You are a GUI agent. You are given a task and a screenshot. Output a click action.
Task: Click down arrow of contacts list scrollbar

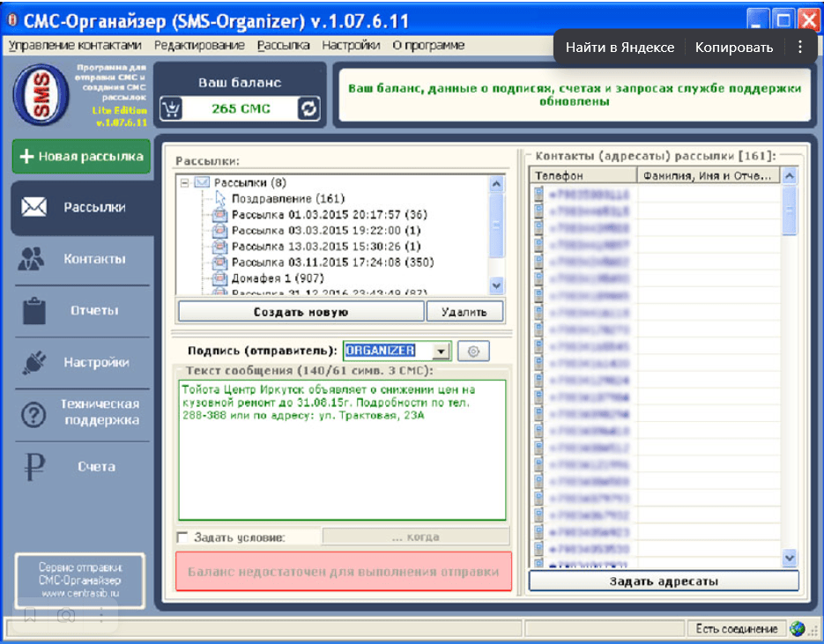[x=790, y=558]
